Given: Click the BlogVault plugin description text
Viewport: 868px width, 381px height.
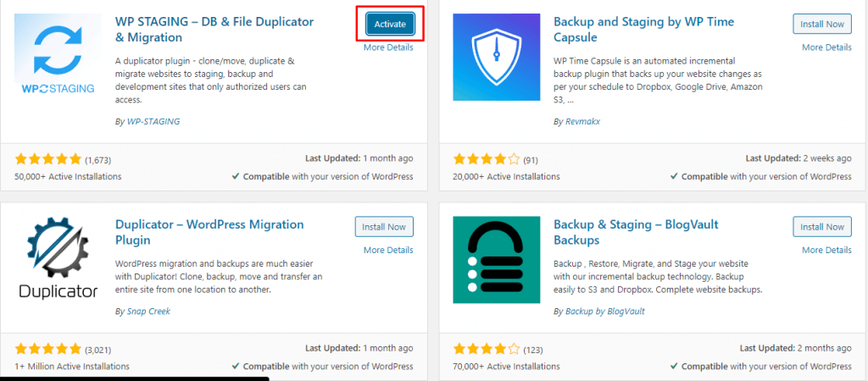Looking at the screenshot, I should [x=658, y=277].
